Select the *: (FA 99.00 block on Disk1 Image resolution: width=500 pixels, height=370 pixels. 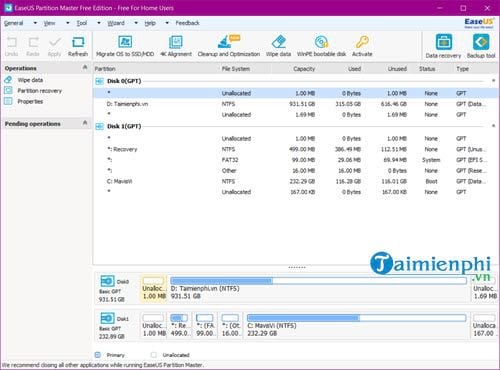[x=205, y=325]
